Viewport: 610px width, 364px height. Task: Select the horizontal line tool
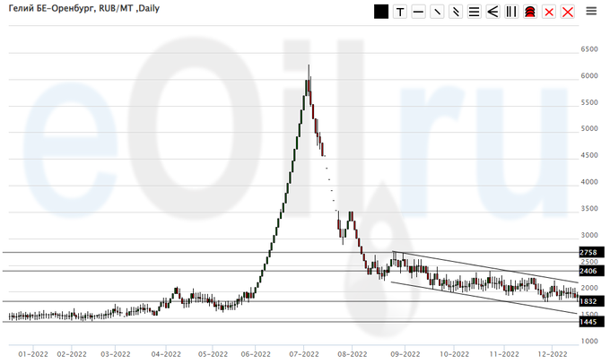point(418,12)
